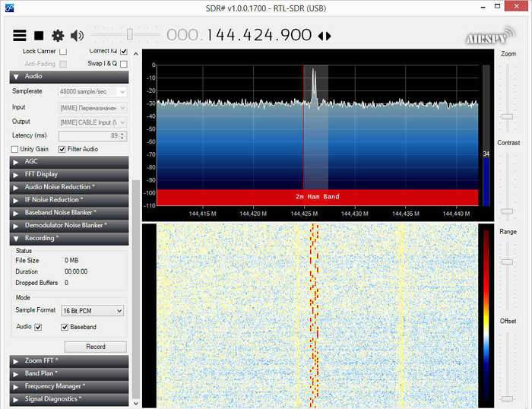The image size is (532, 409).
Task: Expand the Signal Diagnostics panel
Action: [x=69, y=399]
